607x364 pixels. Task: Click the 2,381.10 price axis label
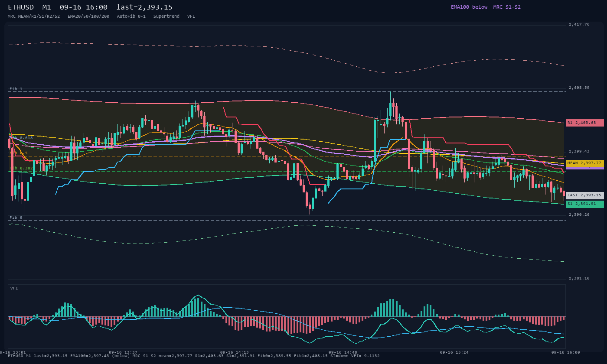[579, 278]
